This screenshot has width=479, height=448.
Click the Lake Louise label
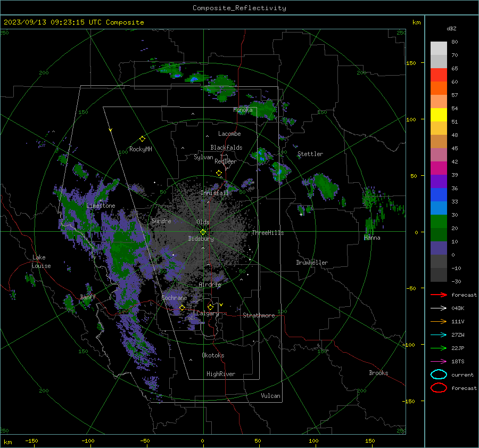[41, 262]
